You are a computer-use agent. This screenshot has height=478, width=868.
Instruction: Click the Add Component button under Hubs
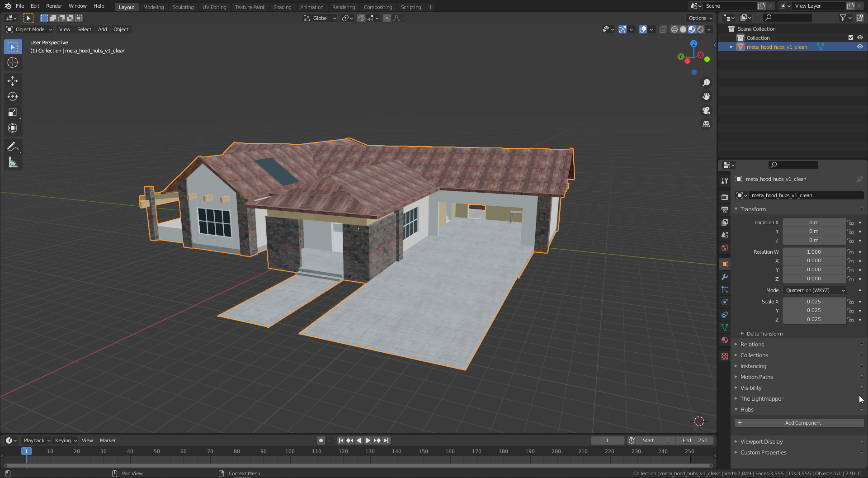(803, 422)
